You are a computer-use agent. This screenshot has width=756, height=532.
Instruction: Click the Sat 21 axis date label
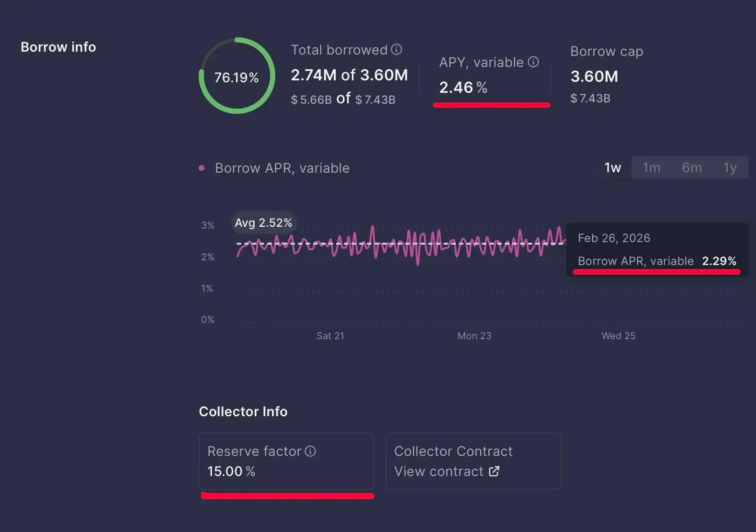click(330, 336)
